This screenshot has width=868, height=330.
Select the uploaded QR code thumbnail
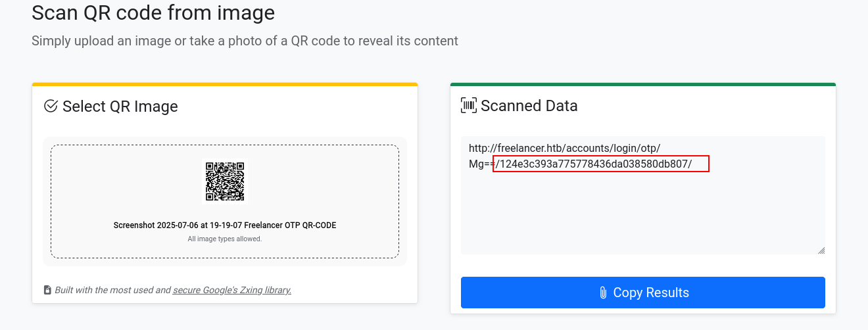click(x=225, y=181)
